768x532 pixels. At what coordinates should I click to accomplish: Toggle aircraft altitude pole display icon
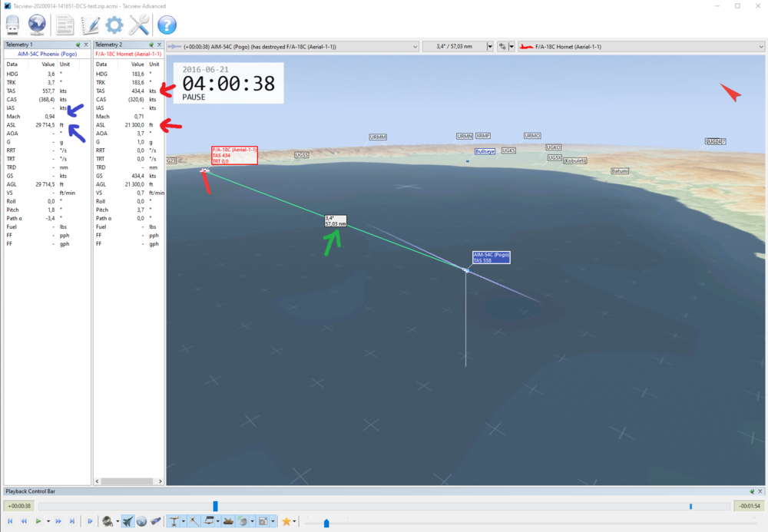point(174,522)
